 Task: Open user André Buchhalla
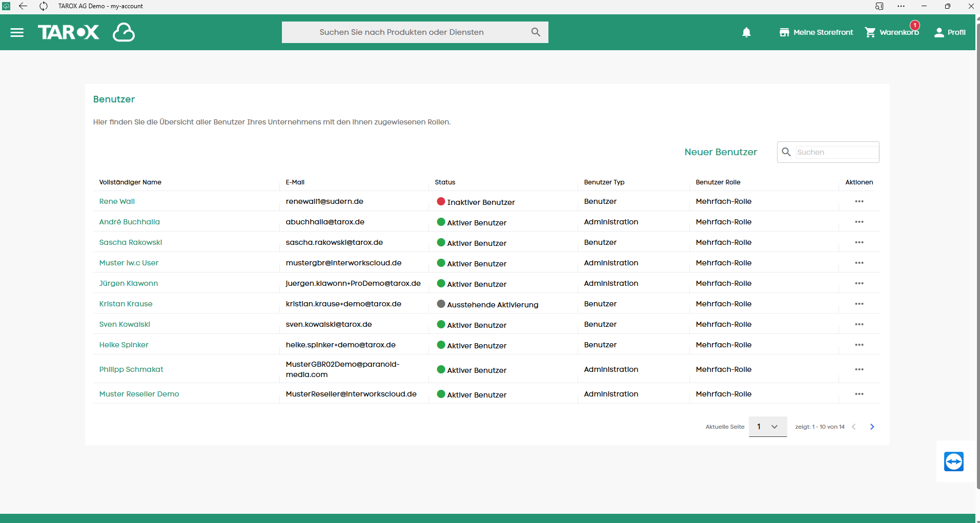(129, 222)
